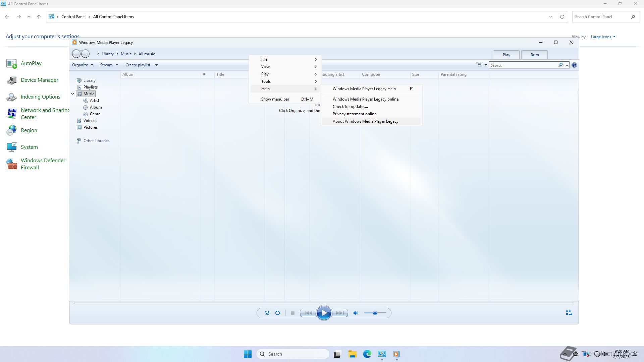Open view options dropdown arrow
This screenshot has height=362, width=644.
pos(486,65)
